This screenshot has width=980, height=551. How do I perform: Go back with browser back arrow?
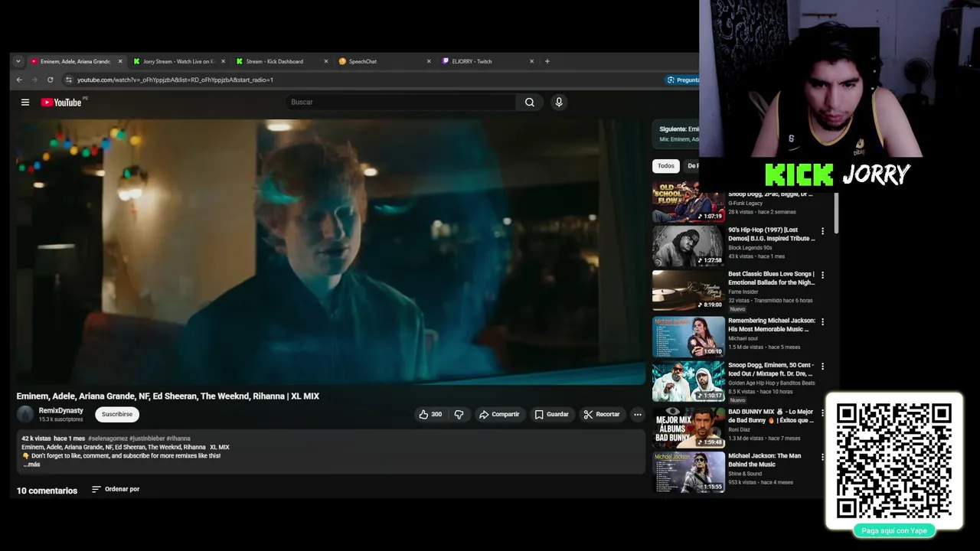[19, 80]
